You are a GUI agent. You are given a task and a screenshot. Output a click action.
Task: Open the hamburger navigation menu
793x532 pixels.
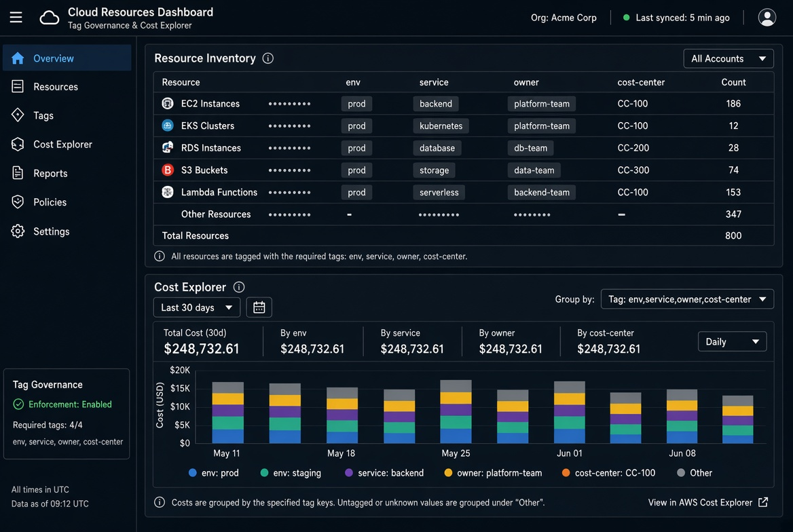point(16,17)
